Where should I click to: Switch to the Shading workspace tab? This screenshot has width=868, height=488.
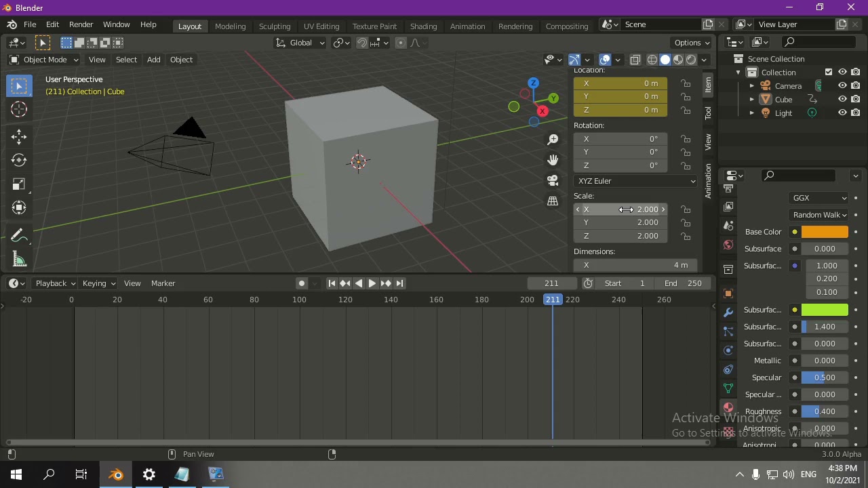click(x=423, y=26)
